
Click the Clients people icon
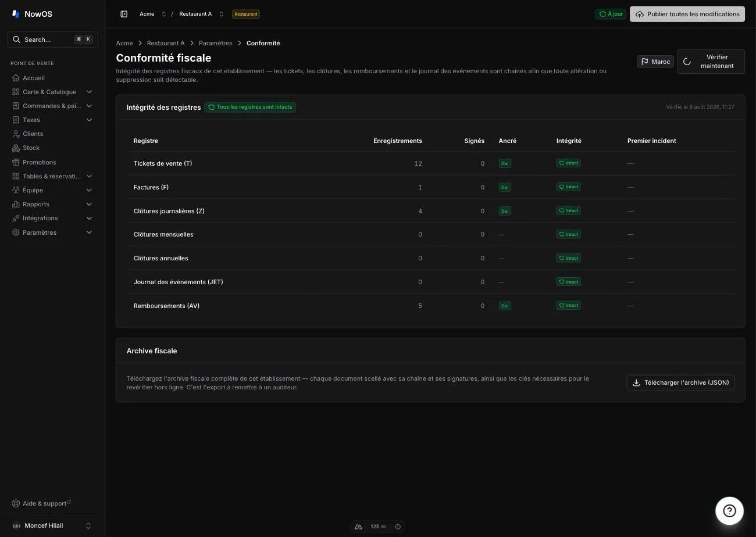click(x=16, y=134)
